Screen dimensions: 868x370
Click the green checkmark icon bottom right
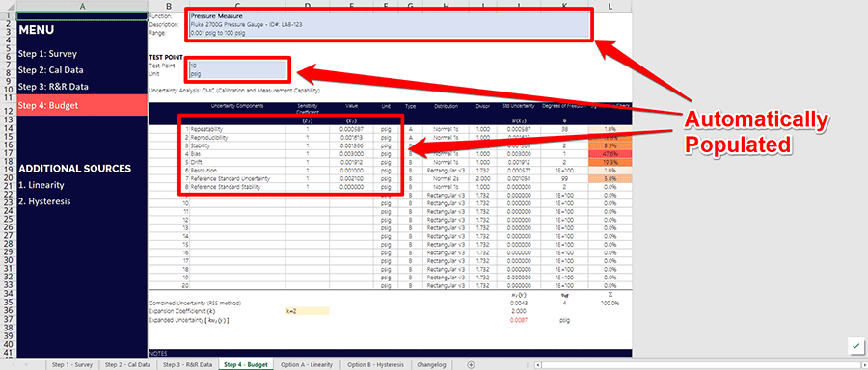(x=855, y=346)
